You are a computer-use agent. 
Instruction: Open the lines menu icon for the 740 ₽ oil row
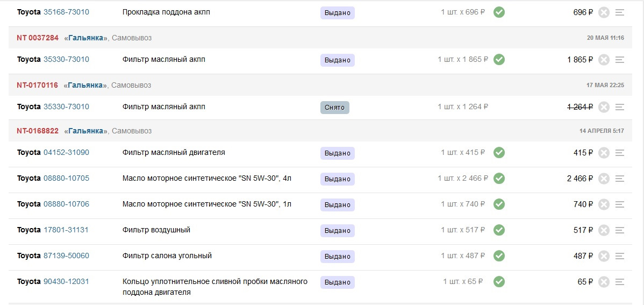click(619, 205)
